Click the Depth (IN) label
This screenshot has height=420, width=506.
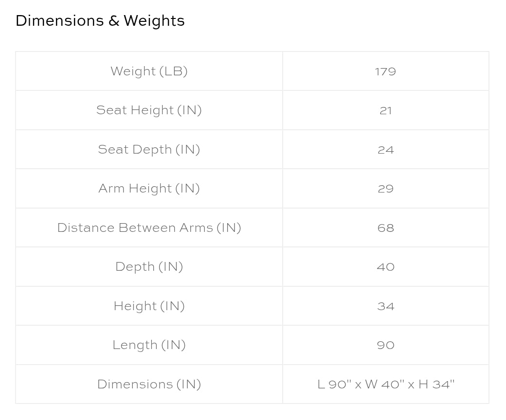coord(149,267)
